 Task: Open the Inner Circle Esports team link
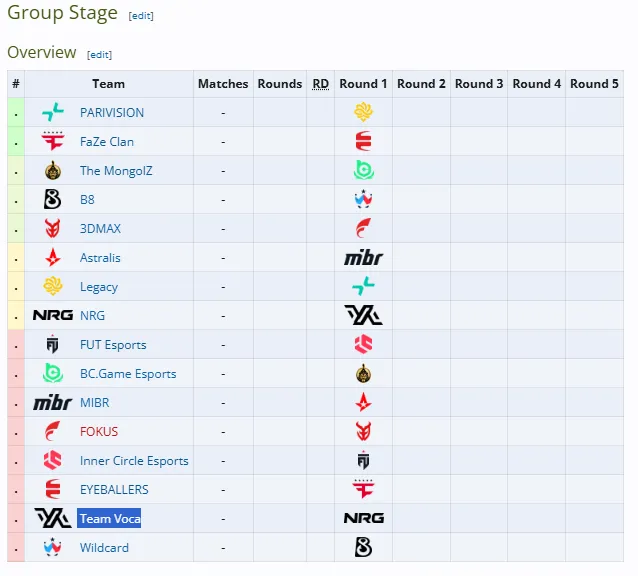134,460
